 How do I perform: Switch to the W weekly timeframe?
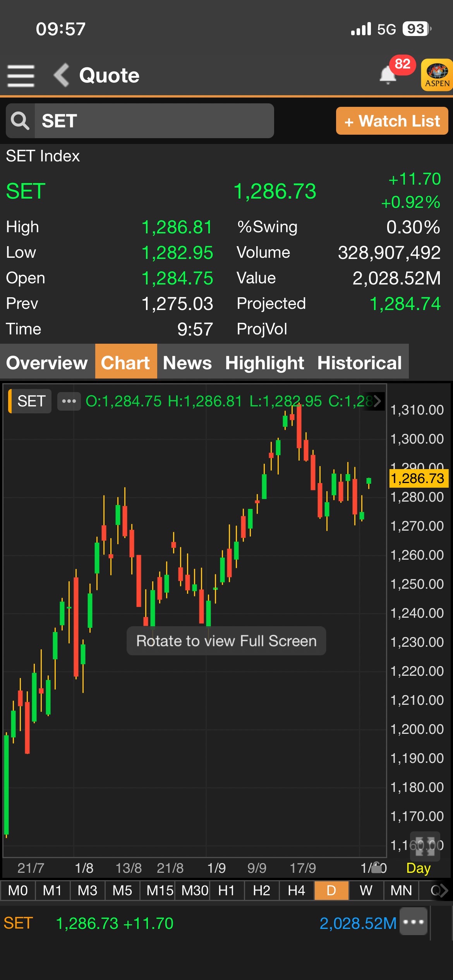(366, 891)
